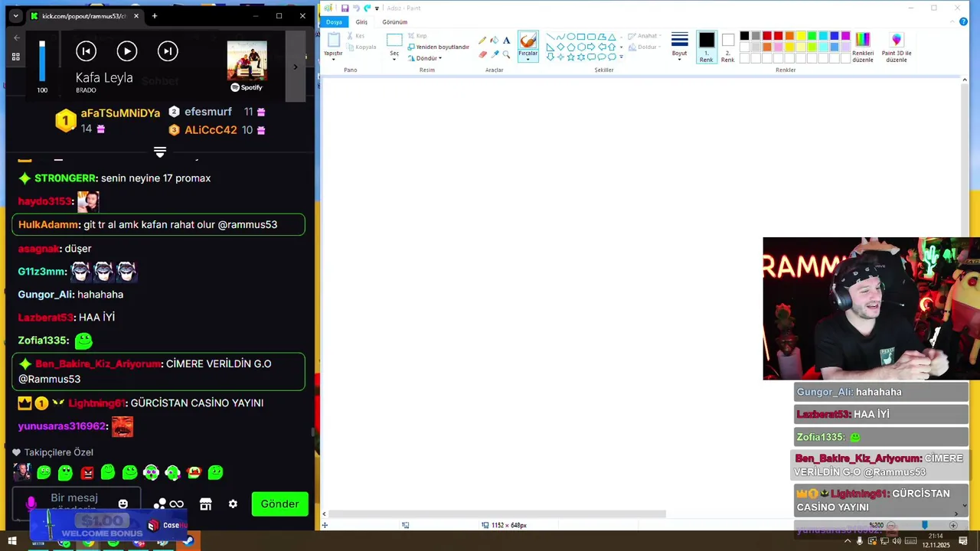Click the Save icon in Paint title bar

tap(345, 8)
